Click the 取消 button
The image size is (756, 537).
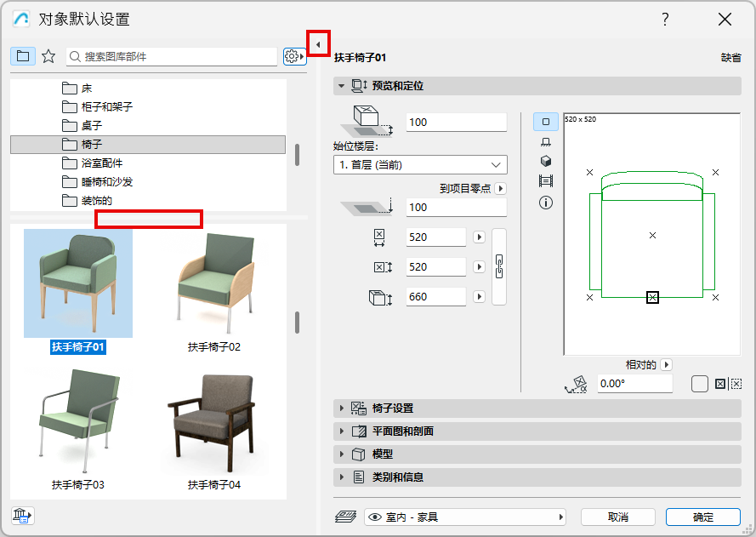coord(618,517)
